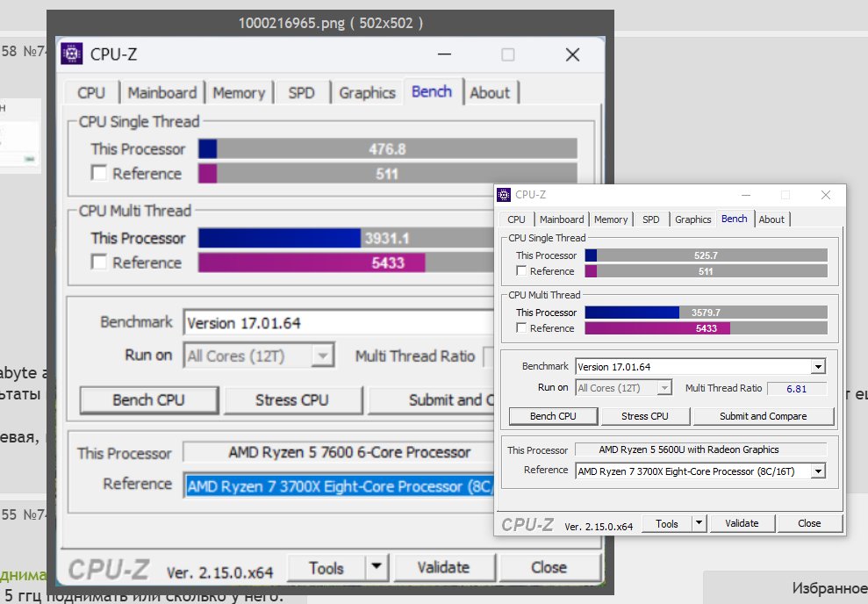This screenshot has height=604, width=868.
Task: Toggle multi thread Reference checkbox in large image
Action: (x=99, y=262)
